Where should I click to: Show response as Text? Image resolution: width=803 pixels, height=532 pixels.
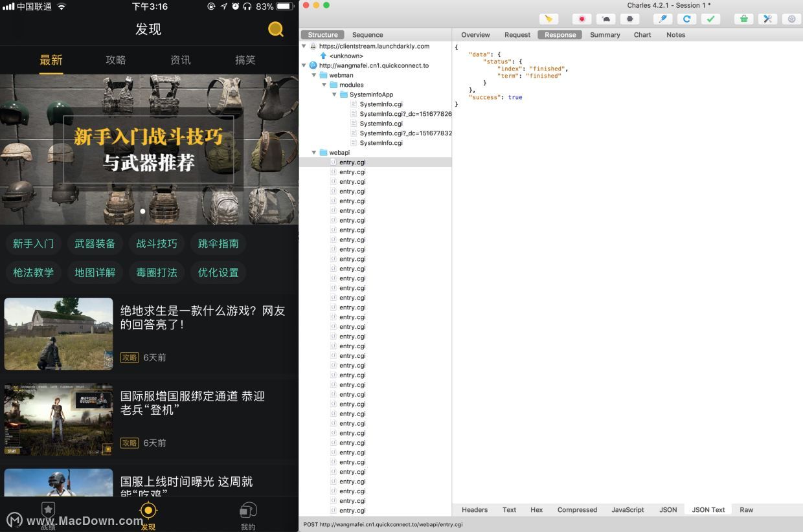pyautogui.click(x=510, y=510)
